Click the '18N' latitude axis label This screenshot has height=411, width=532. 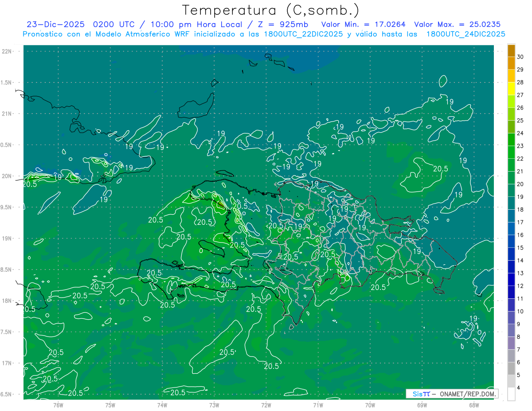click(x=8, y=301)
